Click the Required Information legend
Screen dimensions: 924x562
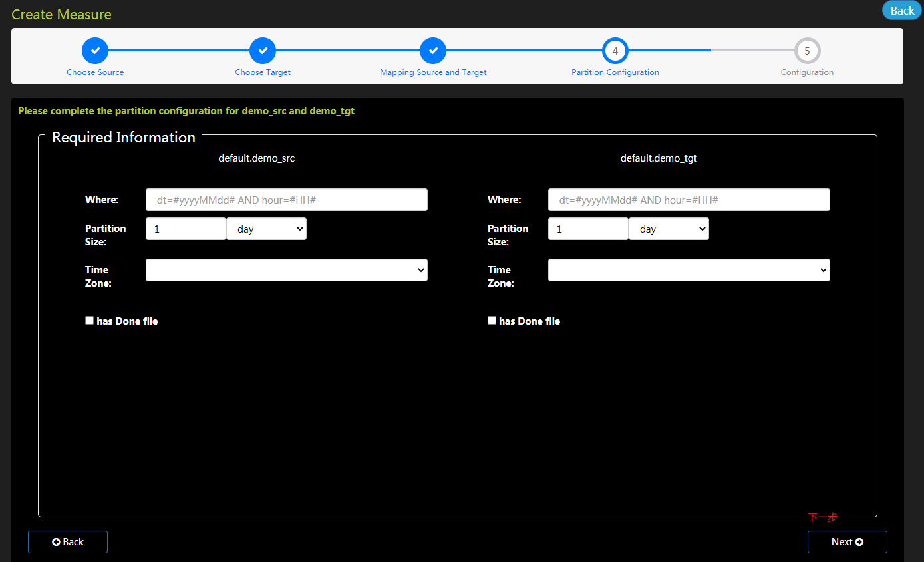(x=124, y=137)
